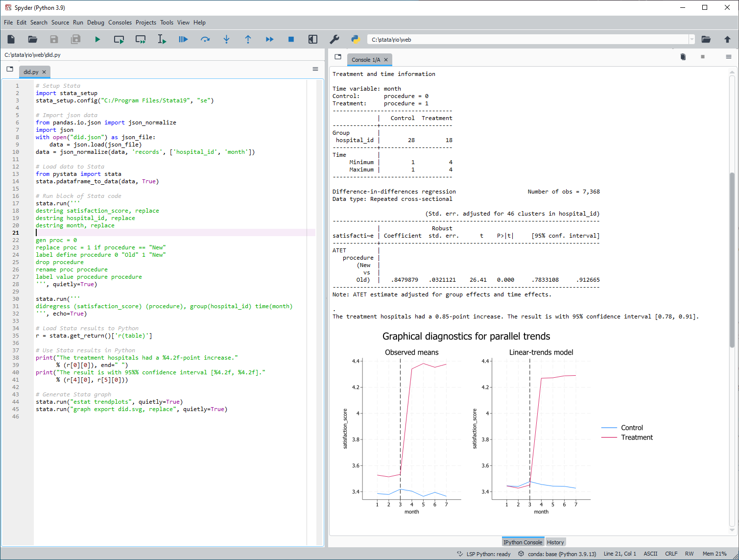Open the Edit menu

[x=22, y=23]
